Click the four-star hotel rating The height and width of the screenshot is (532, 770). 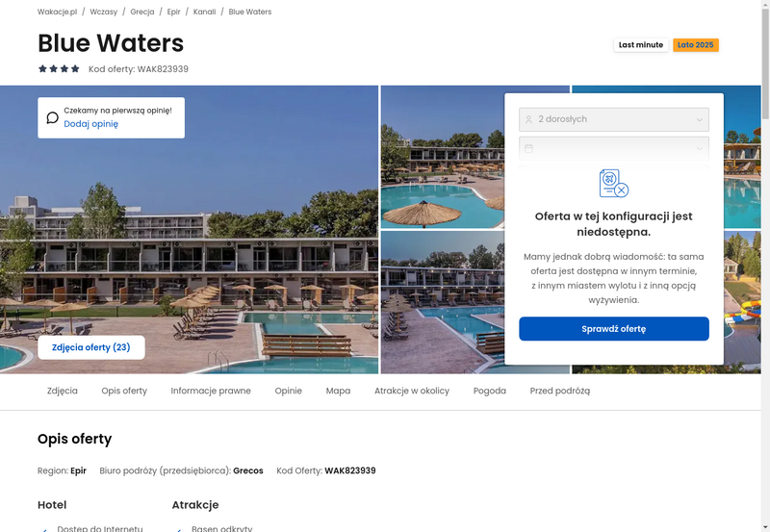pyautogui.click(x=59, y=68)
